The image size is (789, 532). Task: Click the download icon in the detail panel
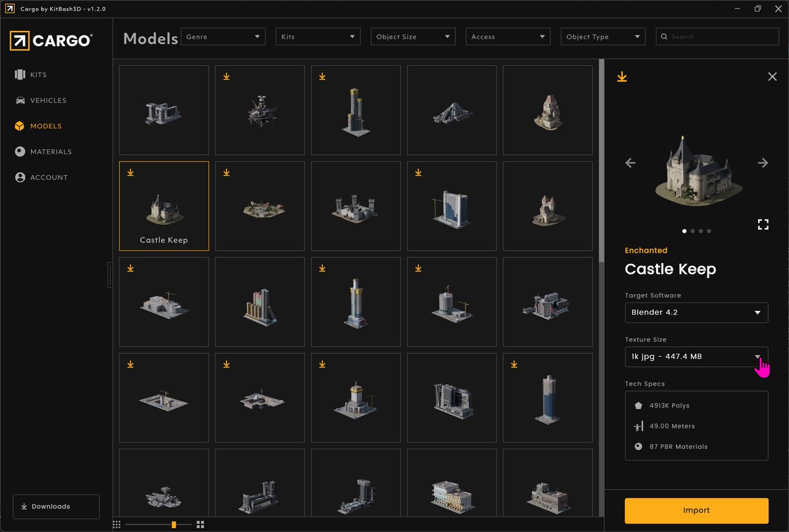(x=622, y=77)
